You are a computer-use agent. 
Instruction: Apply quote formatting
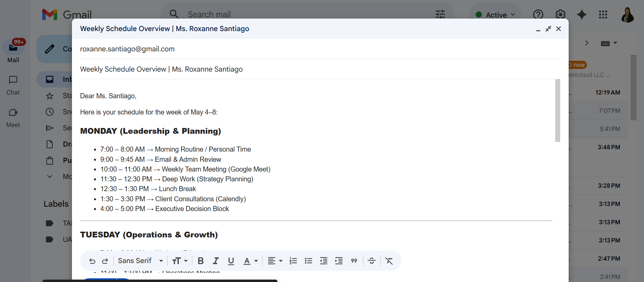click(x=354, y=261)
